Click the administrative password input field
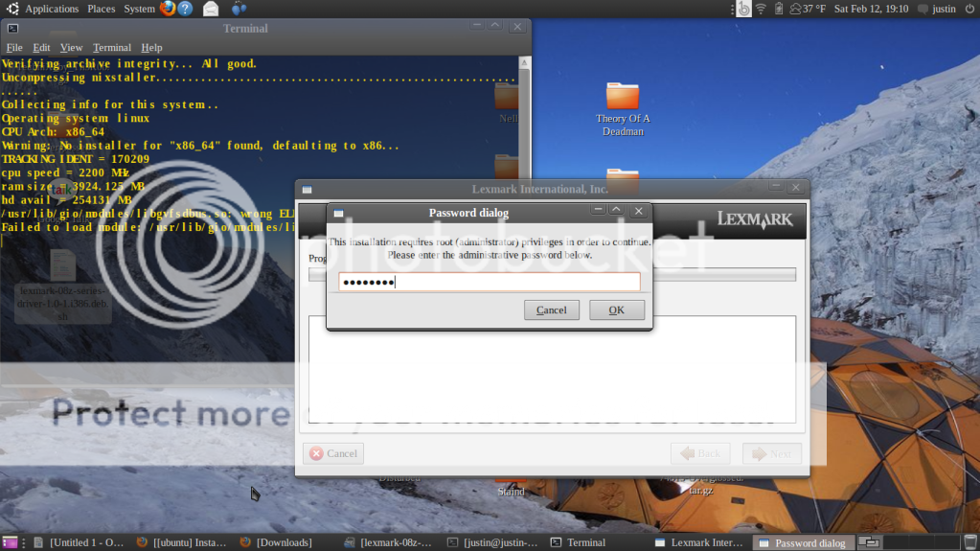Image resolution: width=980 pixels, height=551 pixels. (x=489, y=282)
